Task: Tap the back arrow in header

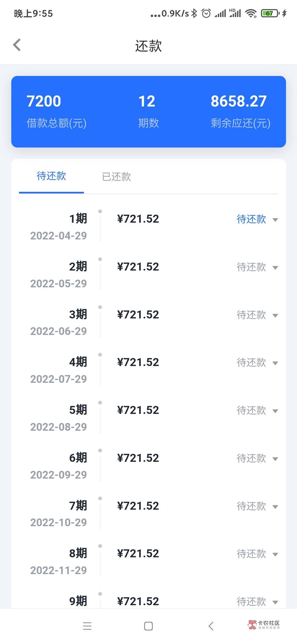Action: coord(17,45)
